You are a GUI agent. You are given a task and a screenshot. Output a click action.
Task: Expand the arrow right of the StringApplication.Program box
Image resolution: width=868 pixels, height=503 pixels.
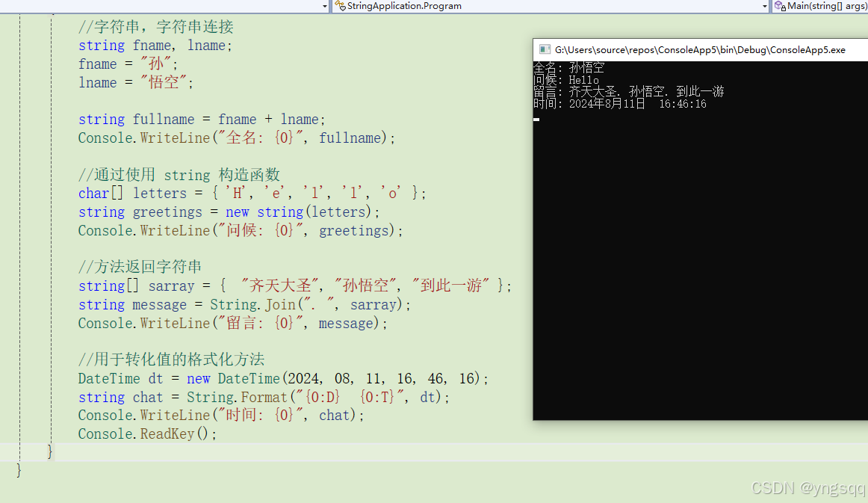(x=764, y=6)
